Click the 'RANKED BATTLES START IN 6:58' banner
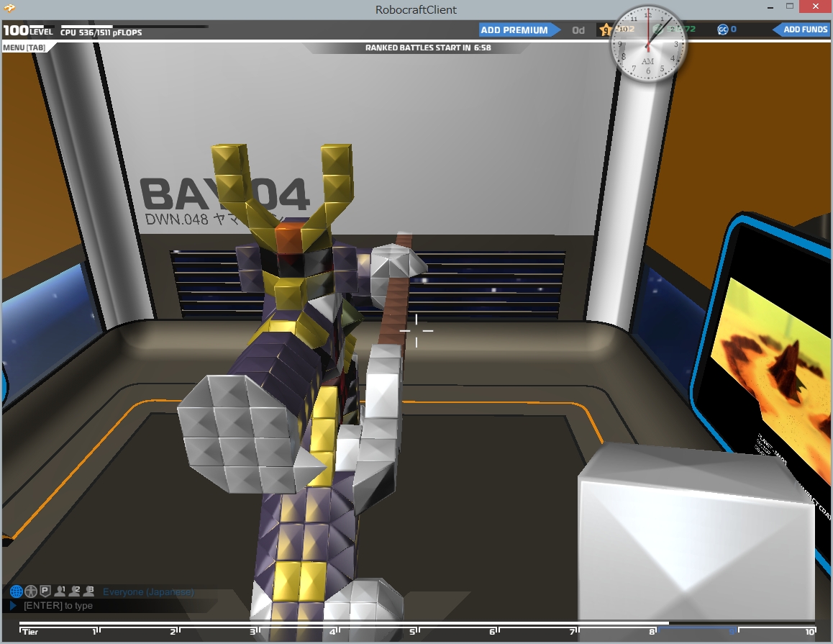Viewport: 833px width, 644px height. point(428,47)
